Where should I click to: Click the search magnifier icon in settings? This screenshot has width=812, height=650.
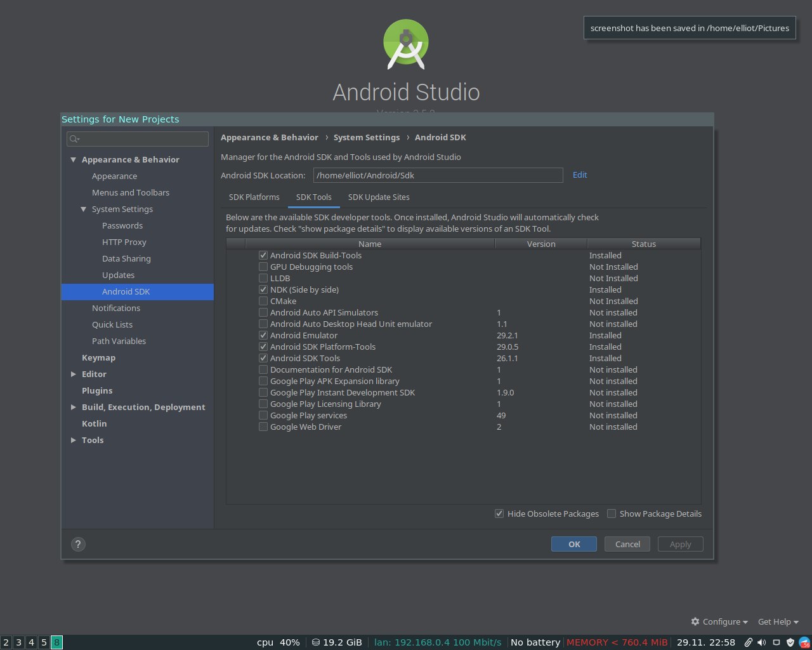coord(74,139)
